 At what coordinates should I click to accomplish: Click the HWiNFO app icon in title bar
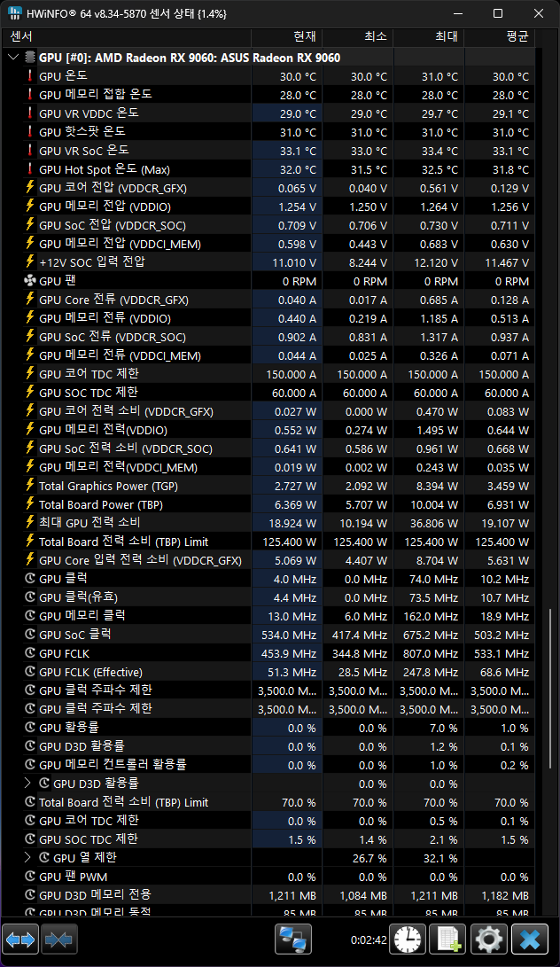[x=14, y=13]
